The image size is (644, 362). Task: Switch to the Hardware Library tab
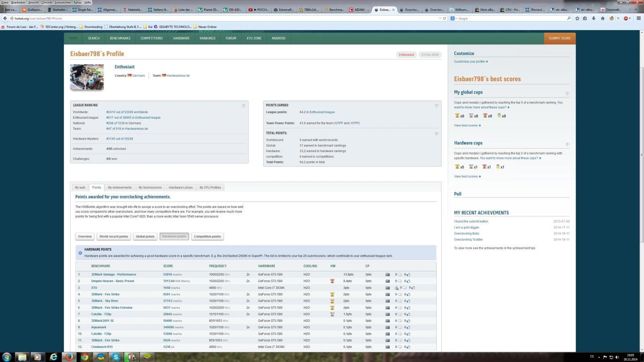tap(181, 187)
